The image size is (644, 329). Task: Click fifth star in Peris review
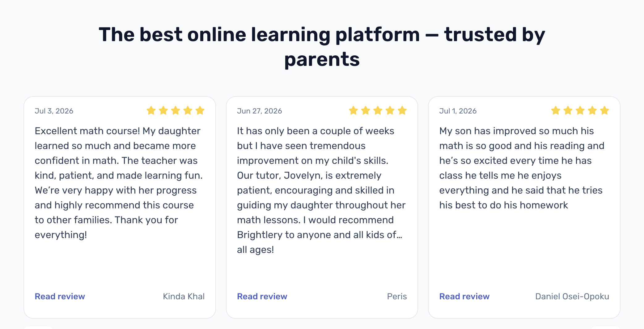pos(402,110)
